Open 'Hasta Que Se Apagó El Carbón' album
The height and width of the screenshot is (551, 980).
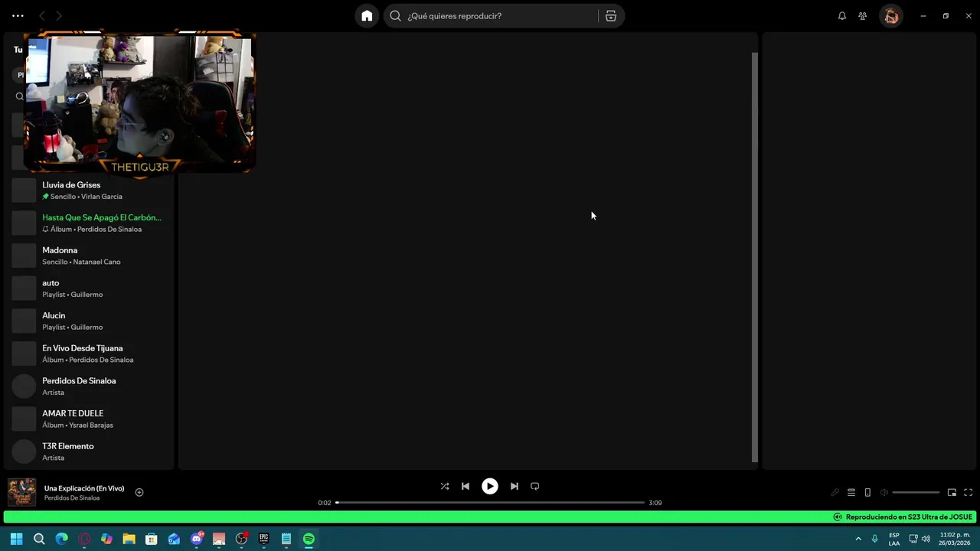tap(90, 223)
